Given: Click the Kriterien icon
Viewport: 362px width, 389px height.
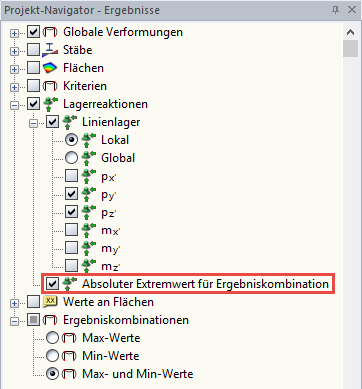Looking at the screenshot, I should pos(50,86).
